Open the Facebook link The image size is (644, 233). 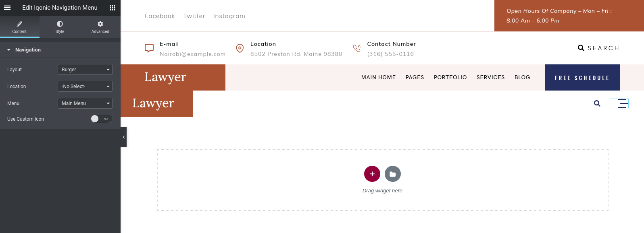(x=160, y=16)
